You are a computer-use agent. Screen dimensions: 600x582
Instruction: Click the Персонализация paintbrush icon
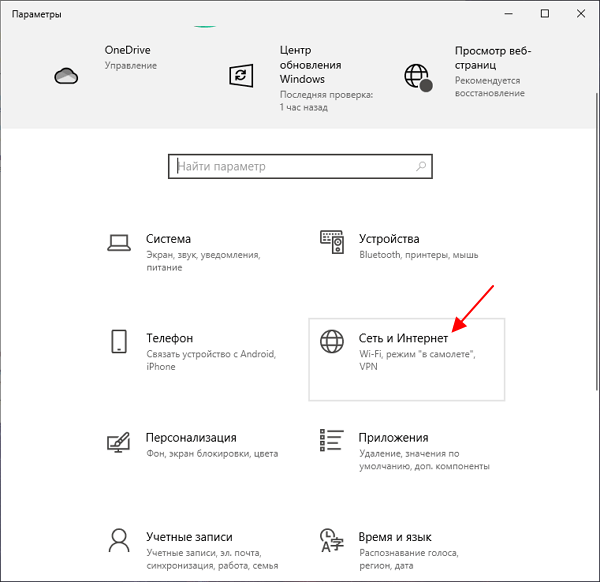point(119,441)
